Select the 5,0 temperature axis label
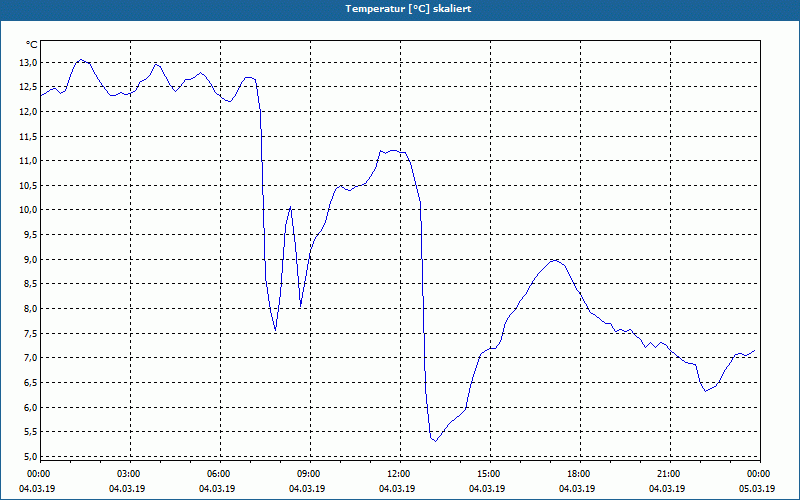The height and width of the screenshot is (500, 800). point(30,457)
